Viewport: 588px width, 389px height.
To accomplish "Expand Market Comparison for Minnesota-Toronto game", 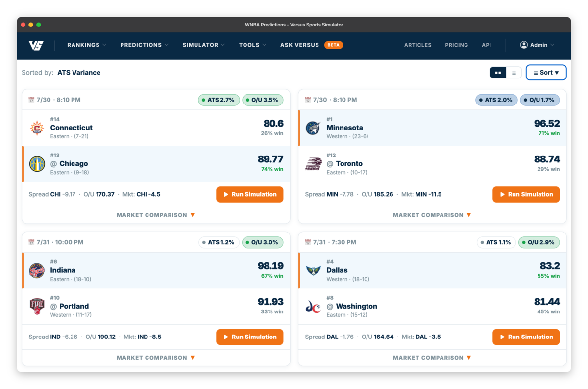I will (432, 215).
